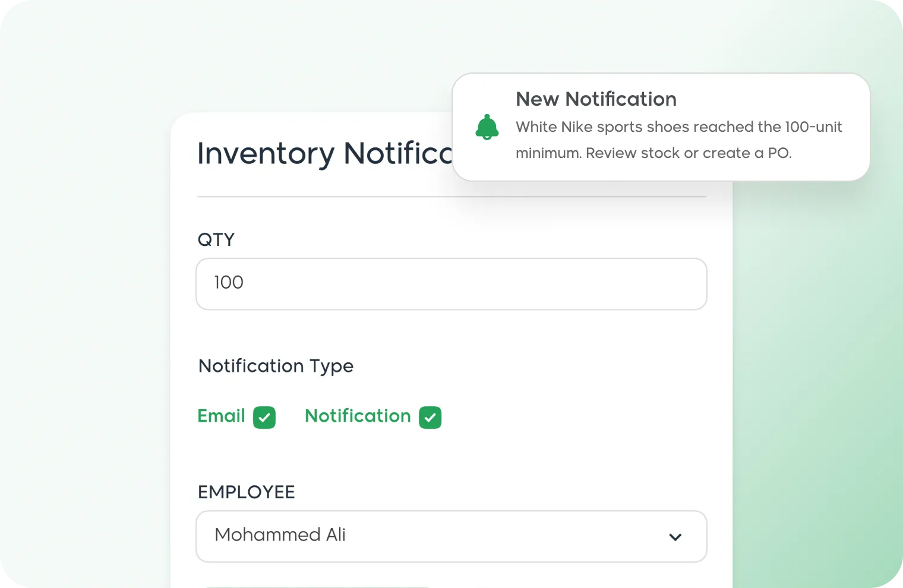Select the QTY input showing 100

451,283
